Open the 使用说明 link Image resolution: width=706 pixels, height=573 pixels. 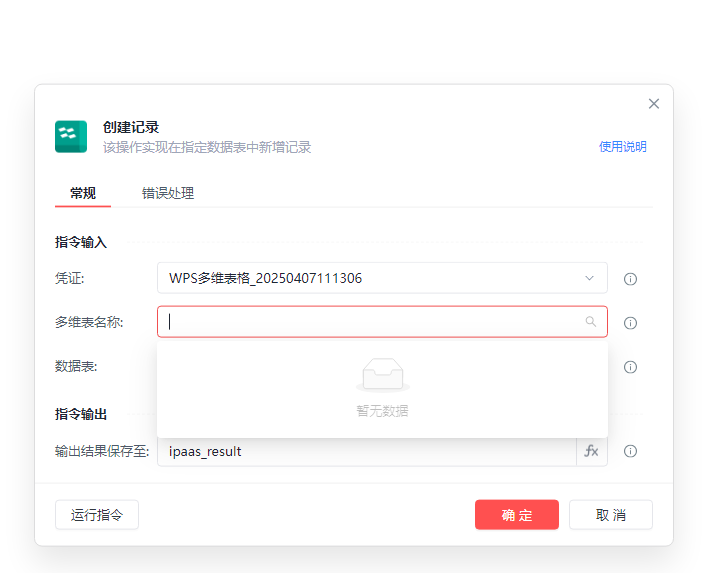pos(622,146)
